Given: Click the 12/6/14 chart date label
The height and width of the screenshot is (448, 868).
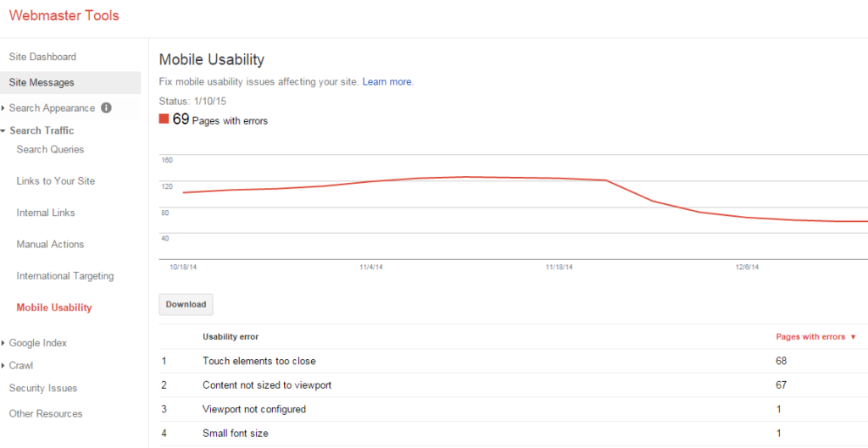Looking at the screenshot, I should point(747,267).
